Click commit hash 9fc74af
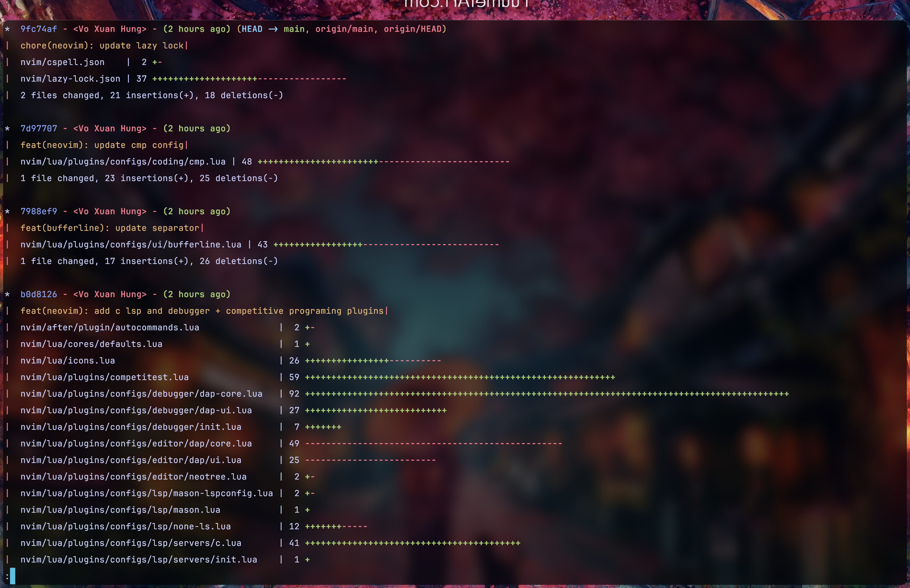 point(38,29)
